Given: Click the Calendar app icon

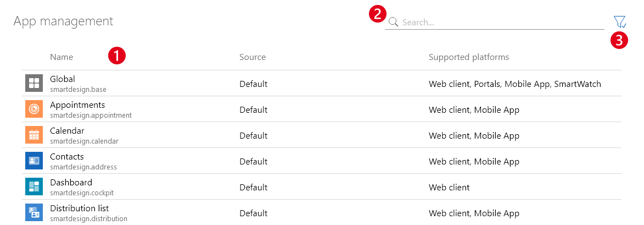Looking at the screenshot, I should 34,135.
